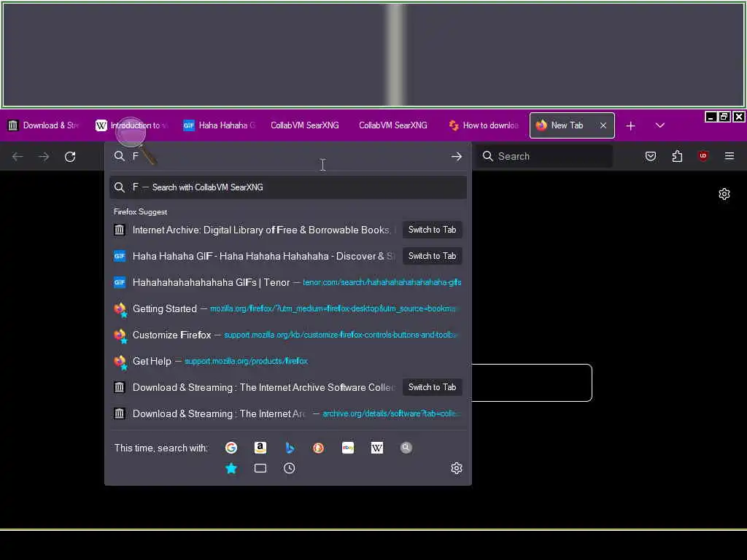Open the Getting Started bookmark suggestion

coord(287,308)
